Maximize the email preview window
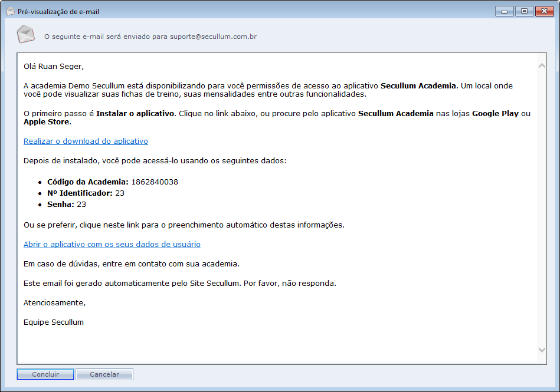The image size is (560, 392). click(523, 11)
